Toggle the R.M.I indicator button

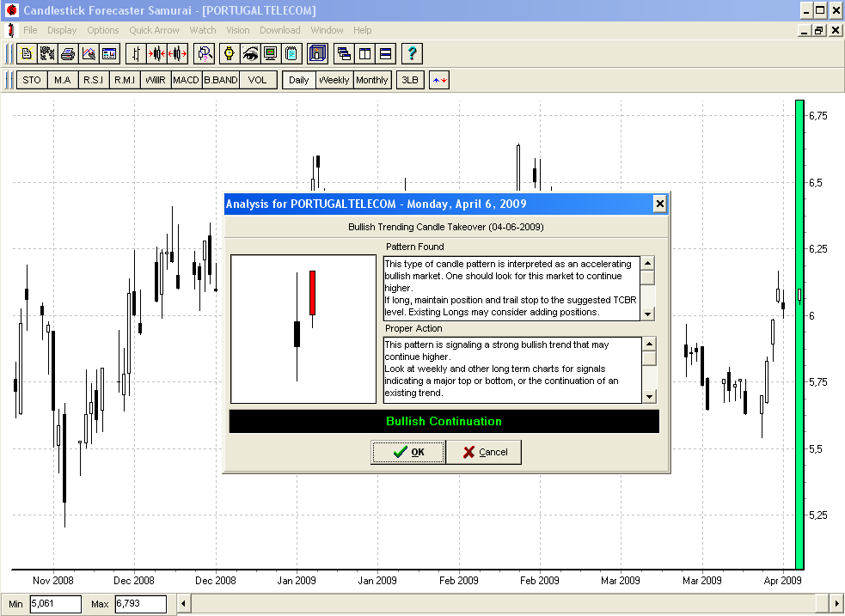125,80
